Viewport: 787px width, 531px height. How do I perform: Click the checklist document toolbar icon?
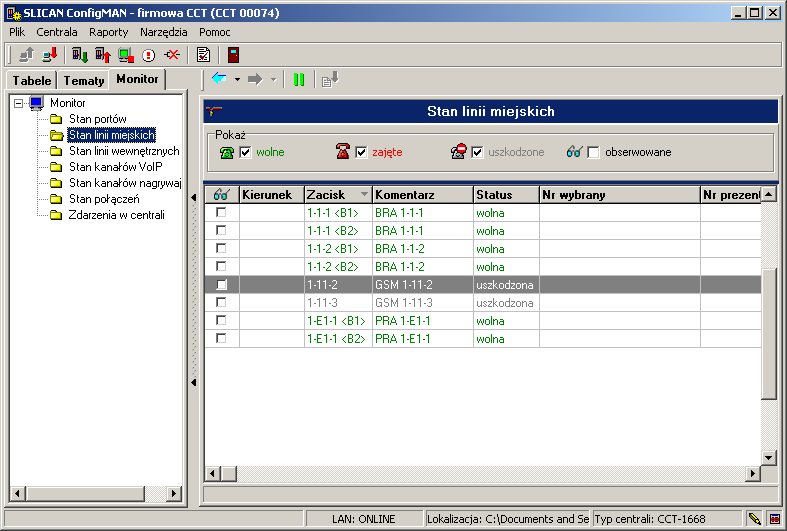(x=203, y=55)
